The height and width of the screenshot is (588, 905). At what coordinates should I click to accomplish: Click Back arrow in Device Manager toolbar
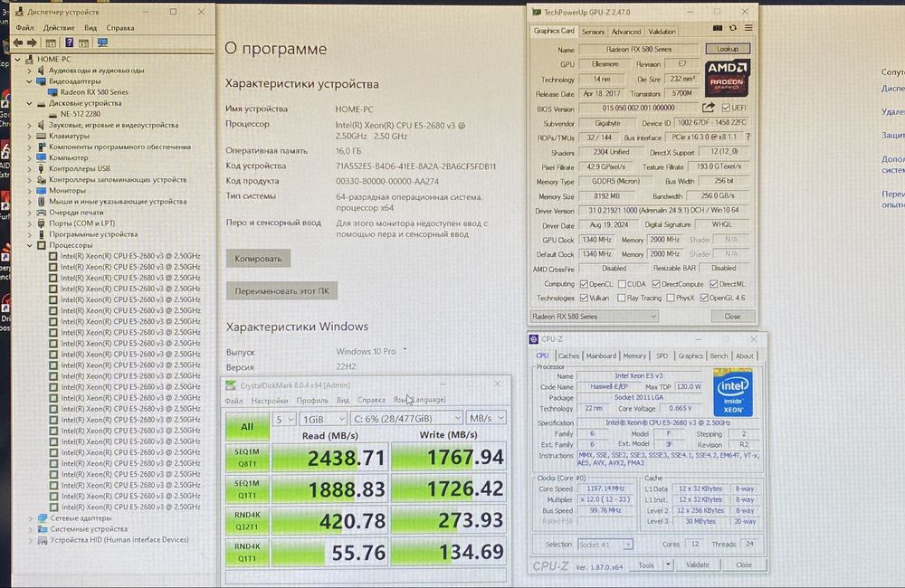(x=18, y=43)
